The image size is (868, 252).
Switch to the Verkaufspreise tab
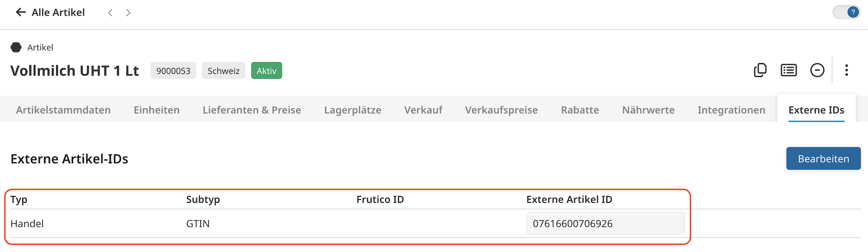pos(501,110)
